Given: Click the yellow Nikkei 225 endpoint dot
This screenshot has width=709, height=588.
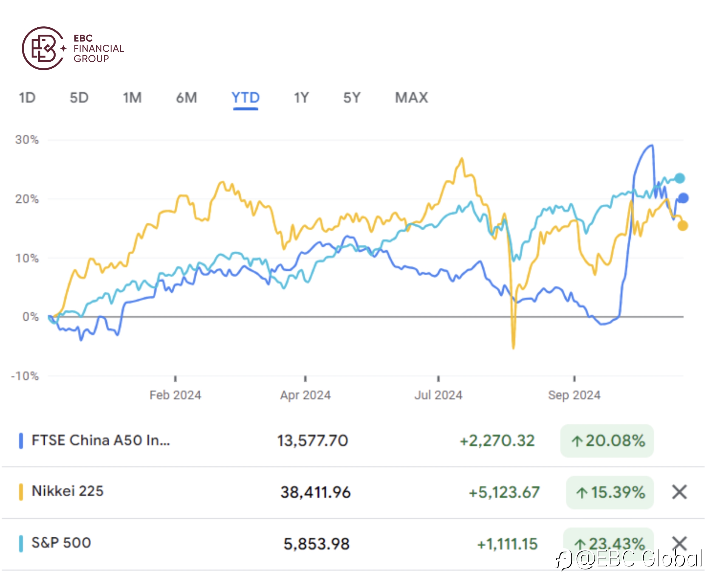Looking at the screenshot, I should [683, 226].
